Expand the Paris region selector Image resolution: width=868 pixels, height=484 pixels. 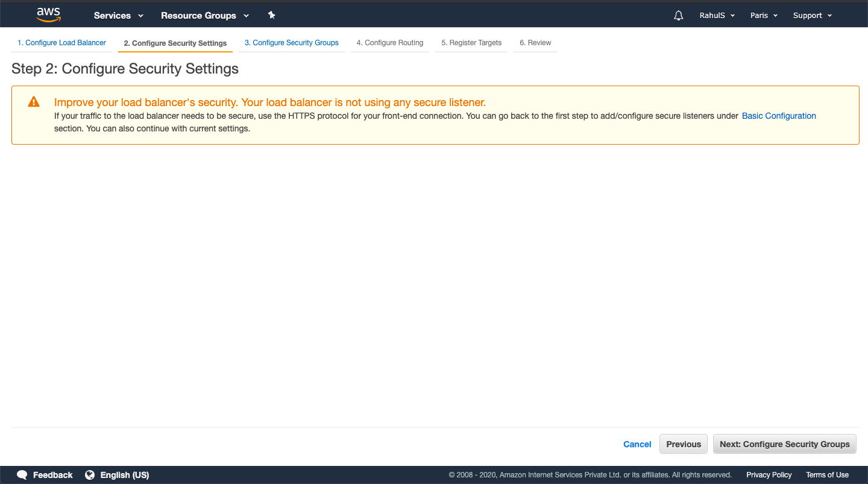point(763,15)
